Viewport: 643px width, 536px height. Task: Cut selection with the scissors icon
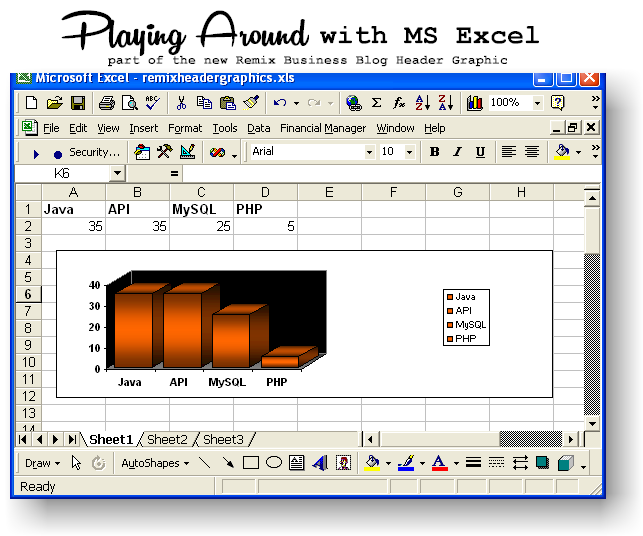181,103
